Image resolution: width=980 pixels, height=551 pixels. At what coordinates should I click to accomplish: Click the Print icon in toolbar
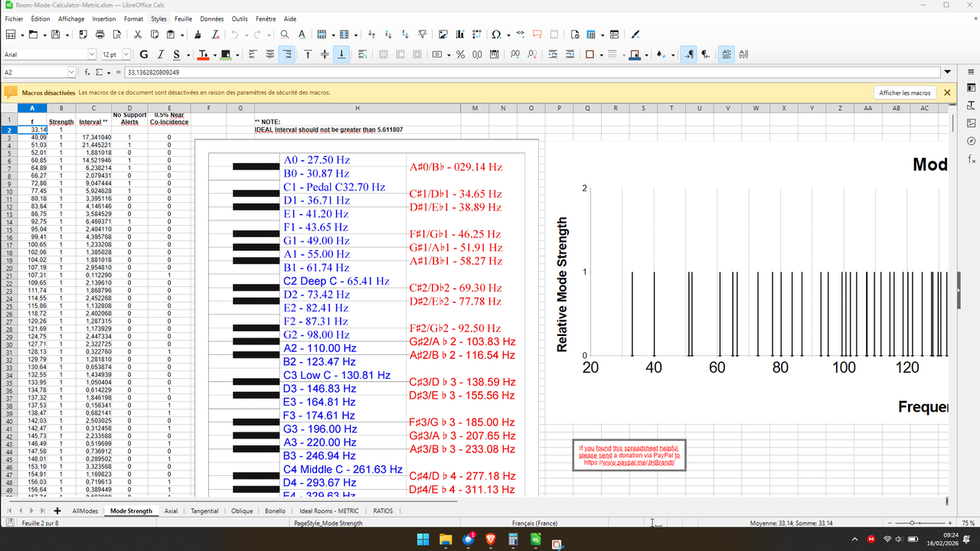pyautogui.click(x=100, y=34)
